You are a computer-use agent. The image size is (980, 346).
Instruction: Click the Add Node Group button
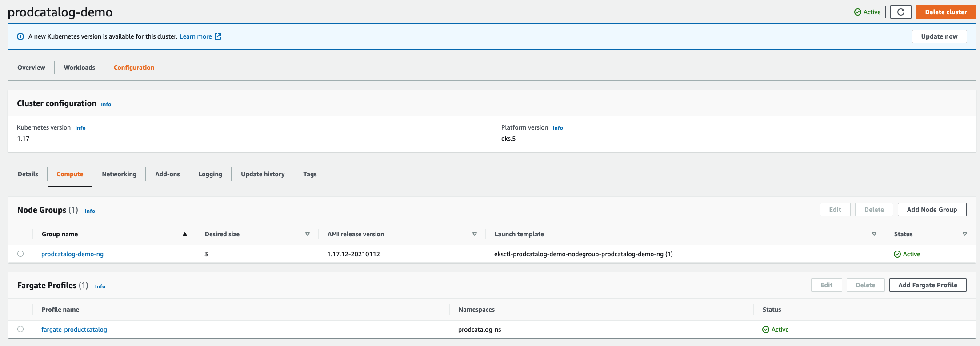(x=932, y=210)
